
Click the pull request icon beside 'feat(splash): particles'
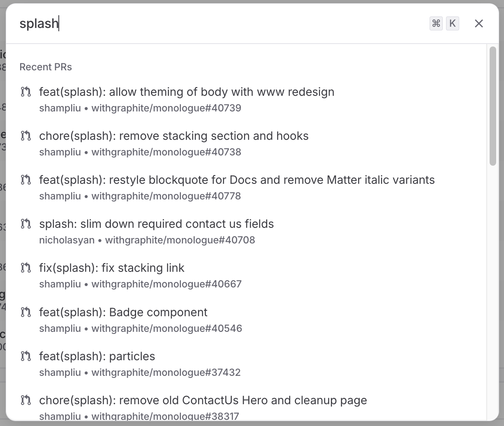pos(25,356)
